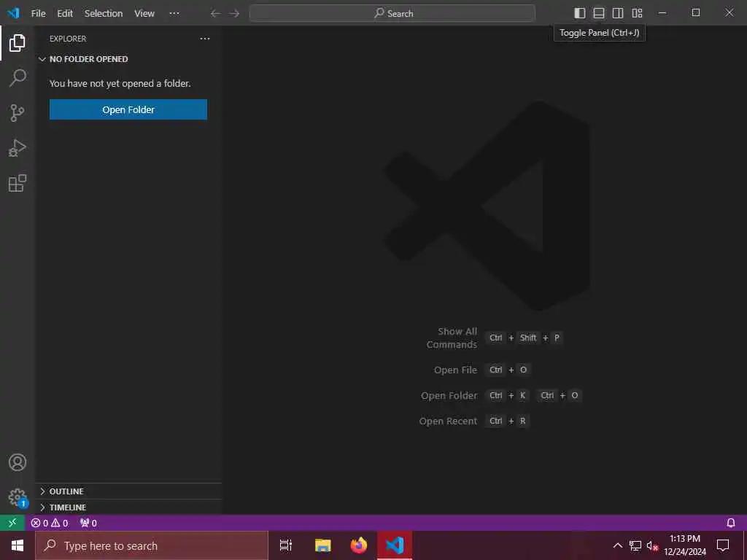Click the Windows Start button

point(18,545)
